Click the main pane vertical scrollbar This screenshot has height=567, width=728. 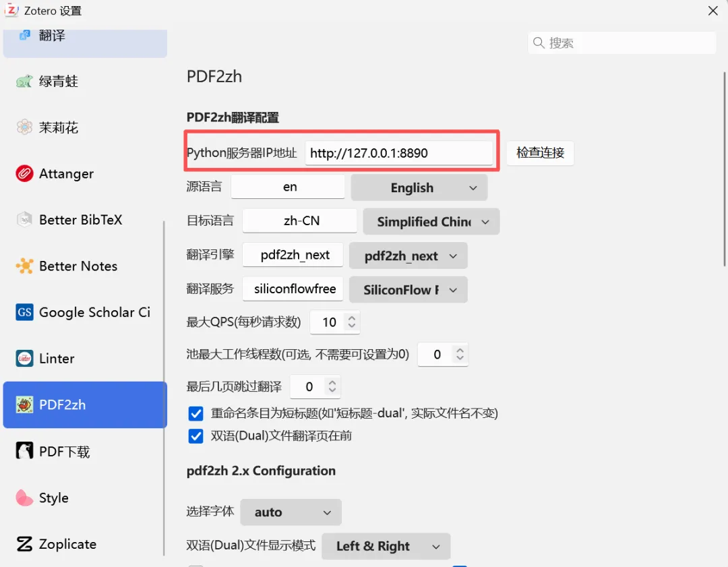725,169
